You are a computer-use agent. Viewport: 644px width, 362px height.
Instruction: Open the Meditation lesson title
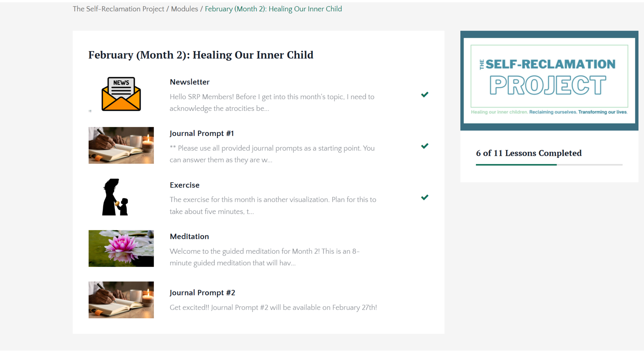click(189, 236)
